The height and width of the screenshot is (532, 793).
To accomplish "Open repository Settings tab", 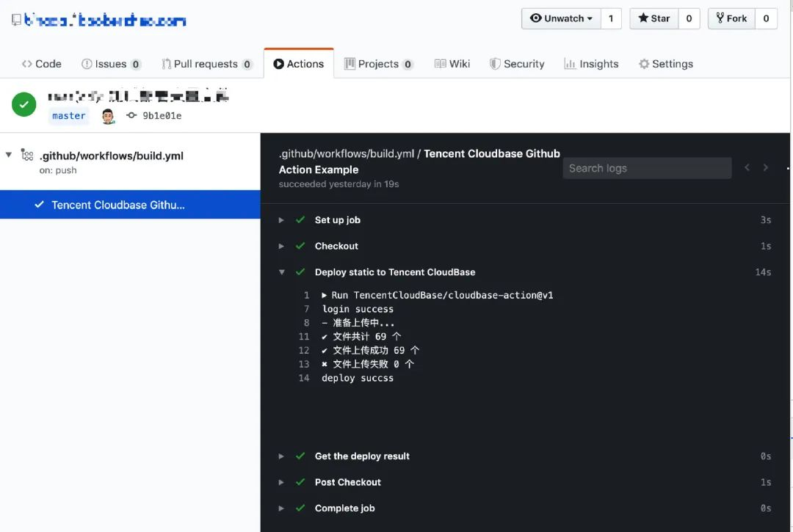I will pyautogui.click(x=665, y=64).
